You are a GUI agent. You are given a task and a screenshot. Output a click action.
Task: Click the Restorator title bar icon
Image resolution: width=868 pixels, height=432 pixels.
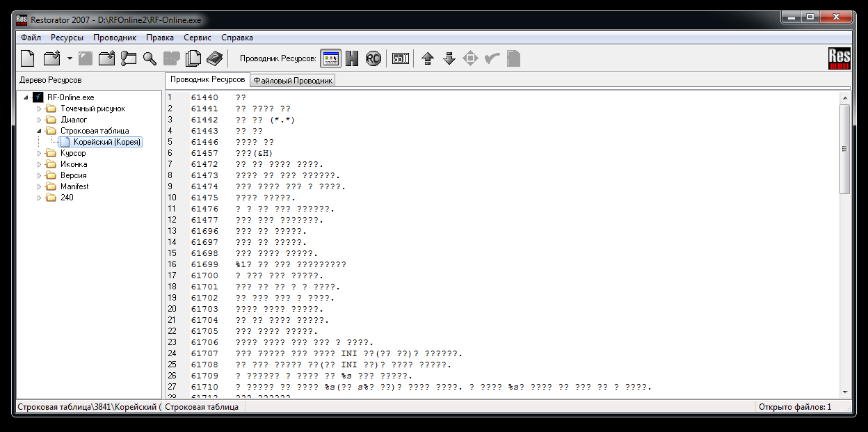[22, 19]
